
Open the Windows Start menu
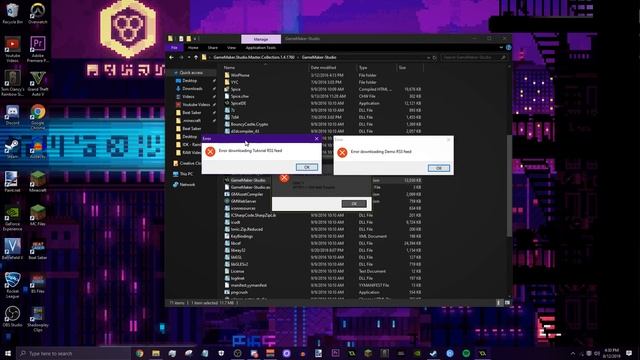pos(8,353)
